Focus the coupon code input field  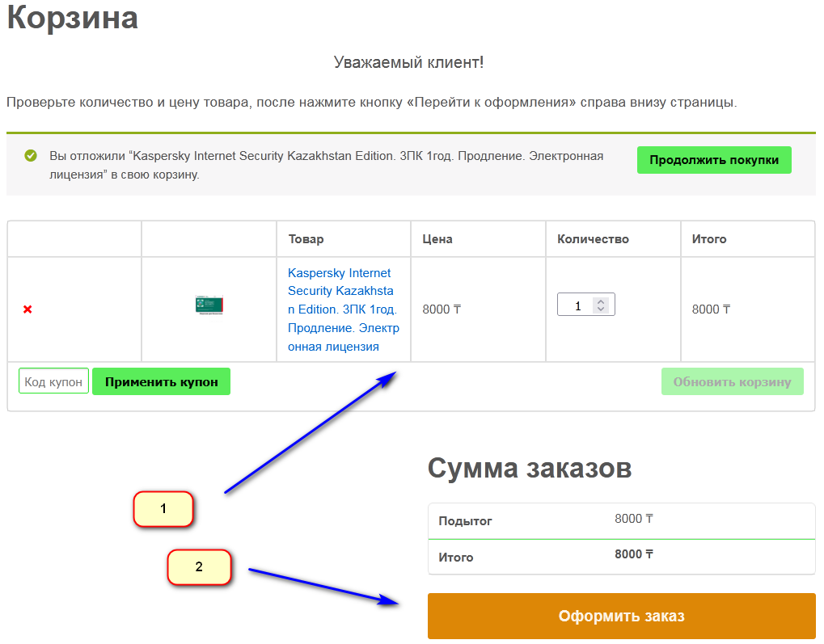53,381
